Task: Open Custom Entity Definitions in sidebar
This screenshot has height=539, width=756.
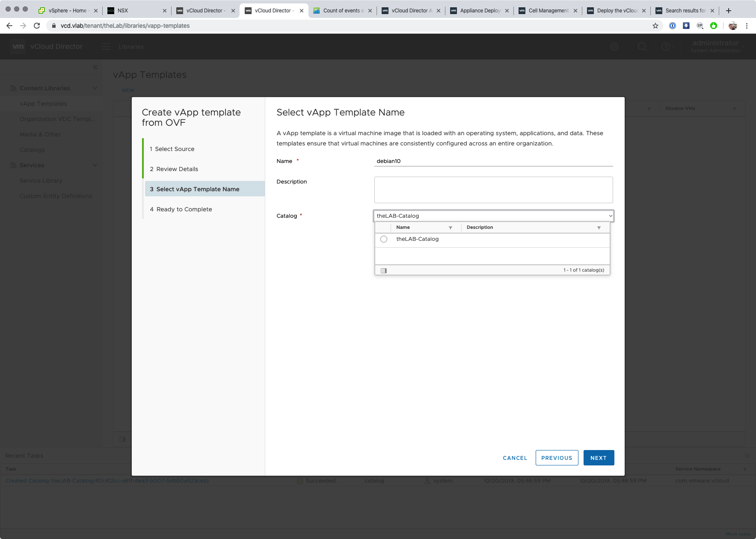Action: point(56,196)
